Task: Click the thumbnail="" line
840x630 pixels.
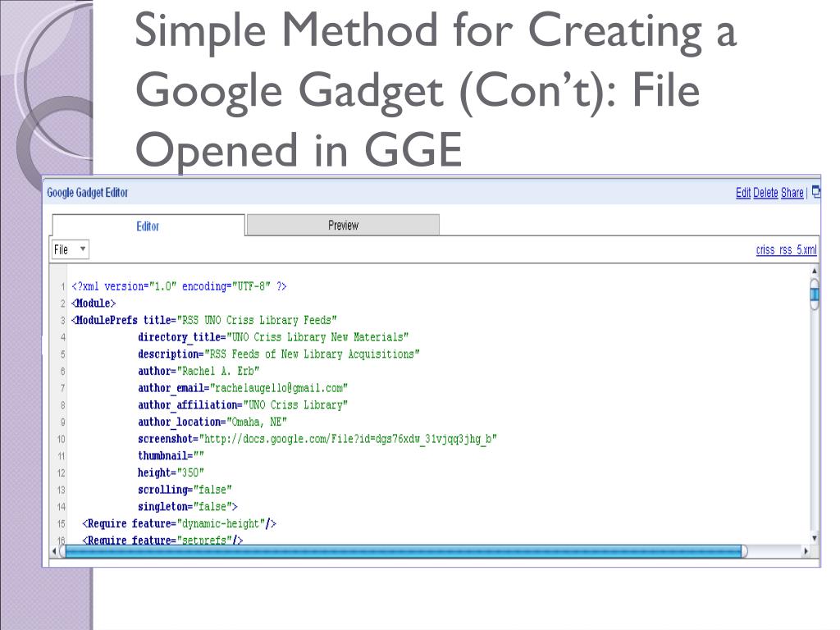Action: pos(171,456)
